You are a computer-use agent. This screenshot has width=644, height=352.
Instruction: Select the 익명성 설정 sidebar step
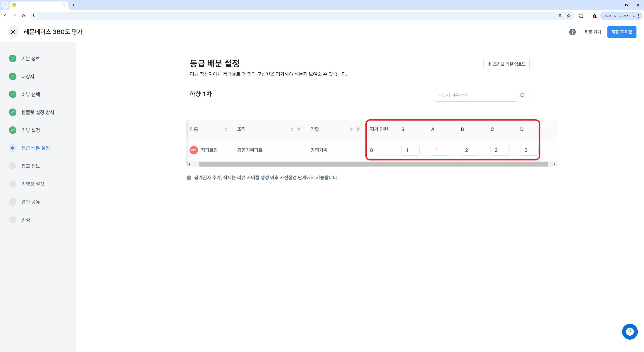[x=33, y=184]
